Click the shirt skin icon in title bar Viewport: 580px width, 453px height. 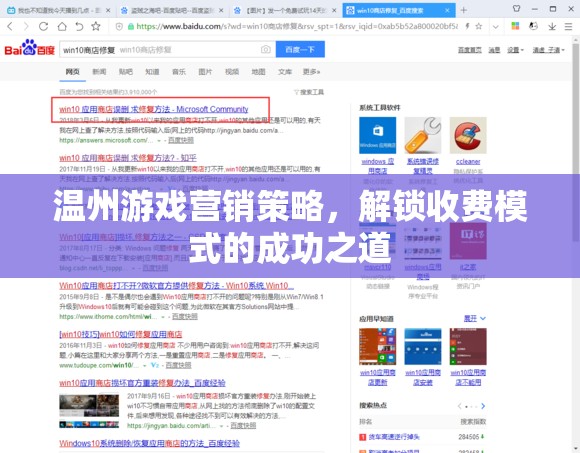coord(517,9)
